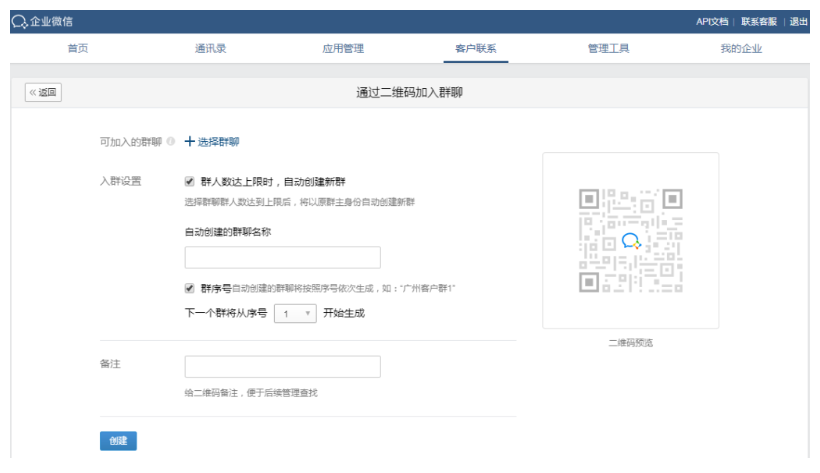The height and width of the screenshot is (473, 820).
Task: Click the plus icon before 选择群聊
Action: 190,141
